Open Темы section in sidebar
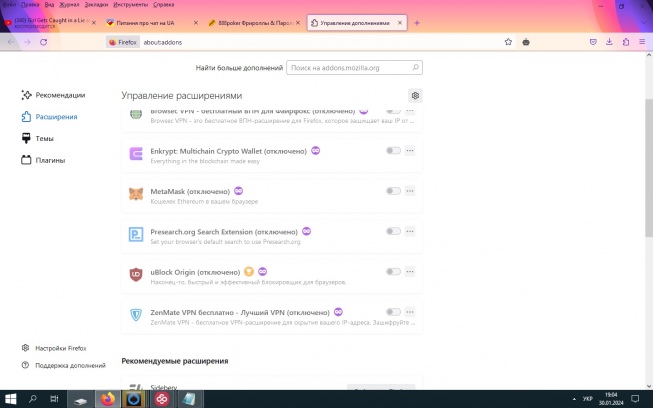This screenshot has width=653, height=408. coord(37,138)
